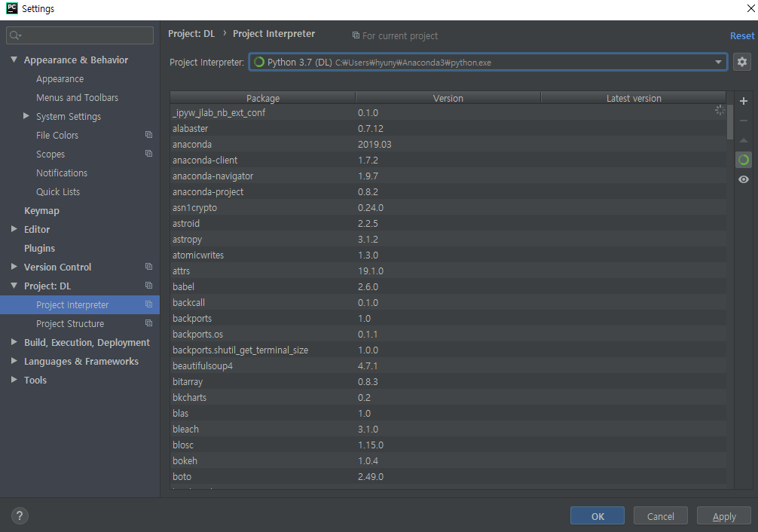Select the bleach package row
The height and width of the screenshot is (532, 758).
pos(448,430)
